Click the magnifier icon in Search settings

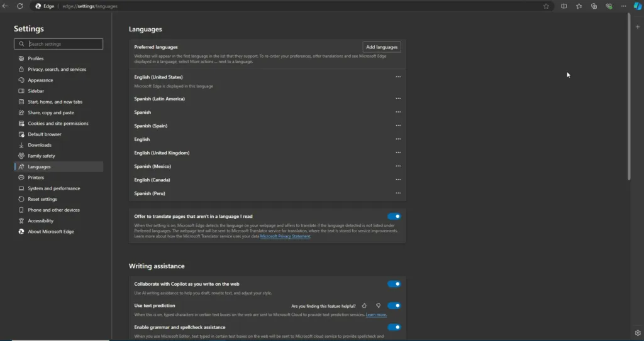[21, 44]
